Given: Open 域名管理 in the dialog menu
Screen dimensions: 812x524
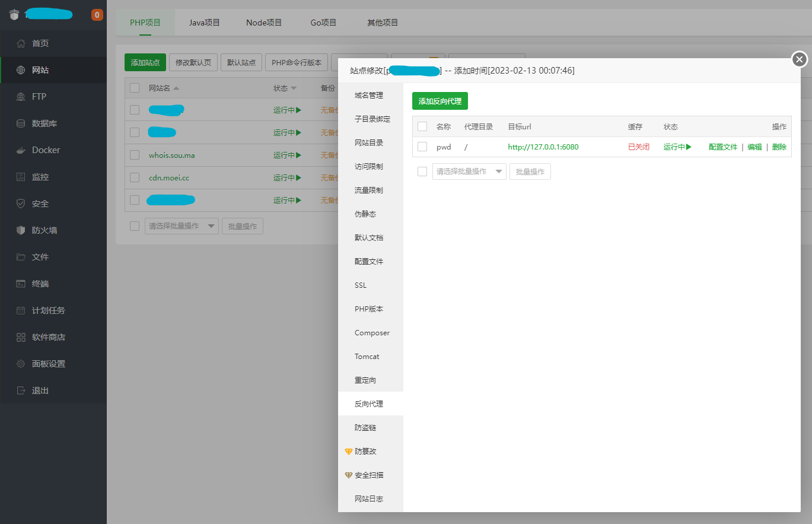Looking at the screenshot, I should coord(371,95).
